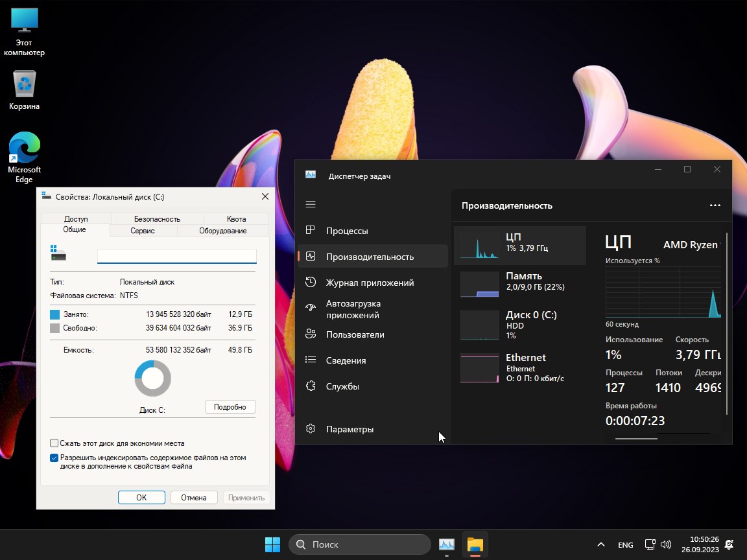Open the three-dot performance options menu

pyautogui.click(x=715, y=205)
